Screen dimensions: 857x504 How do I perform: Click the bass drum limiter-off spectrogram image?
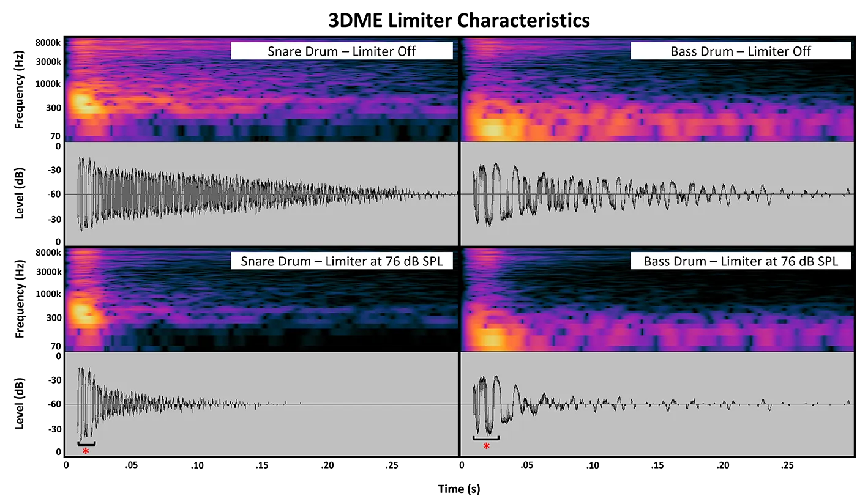coord(657,90)
